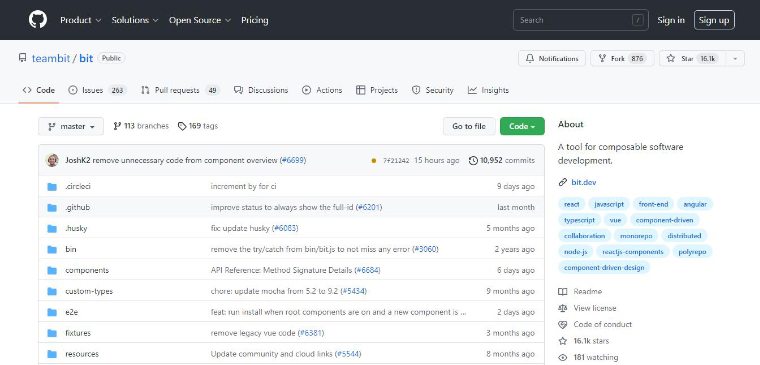The height and width of the screenshot is (365, 760).
Task: Expand the star lists dropdown arrow
Action: coord(735,59)
